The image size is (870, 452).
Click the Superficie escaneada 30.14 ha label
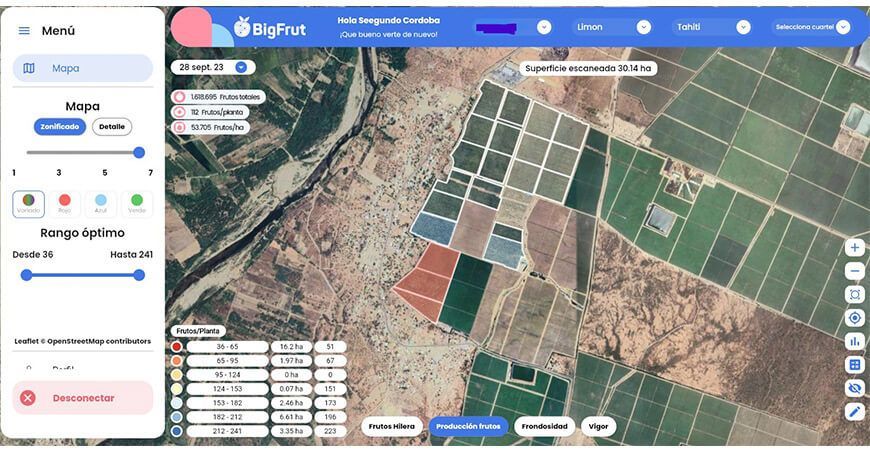pos(588,68)
